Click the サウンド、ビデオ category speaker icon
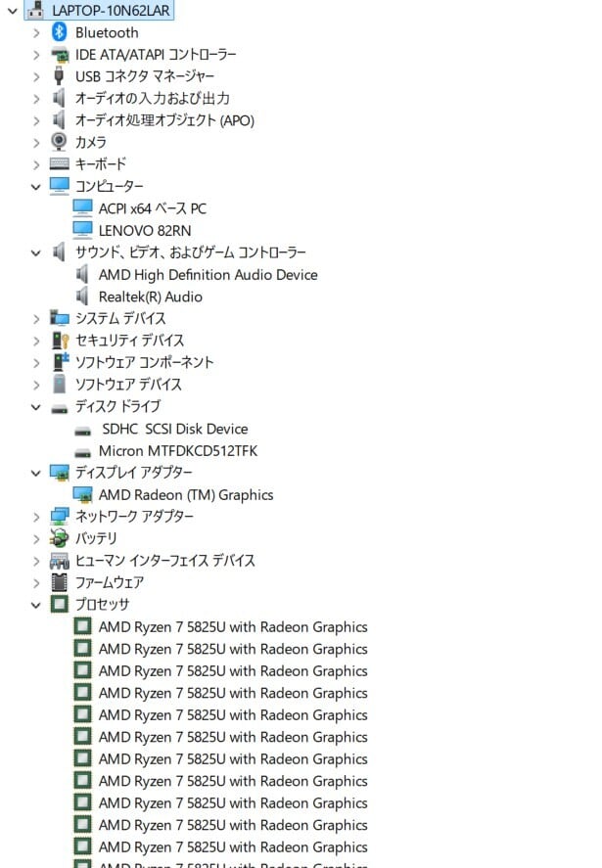This screenshot has height=868, width=602. point(59,251)
